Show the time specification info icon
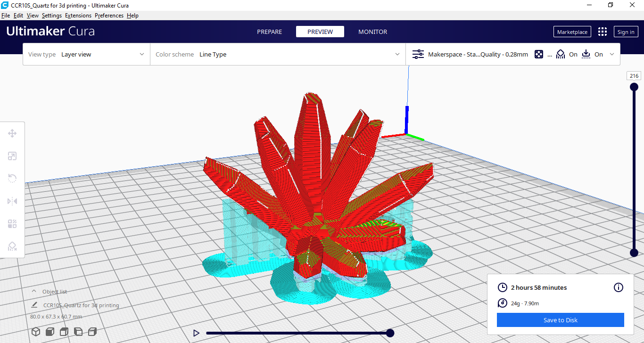Screen dimensions: 644x343 click(619, 287)
